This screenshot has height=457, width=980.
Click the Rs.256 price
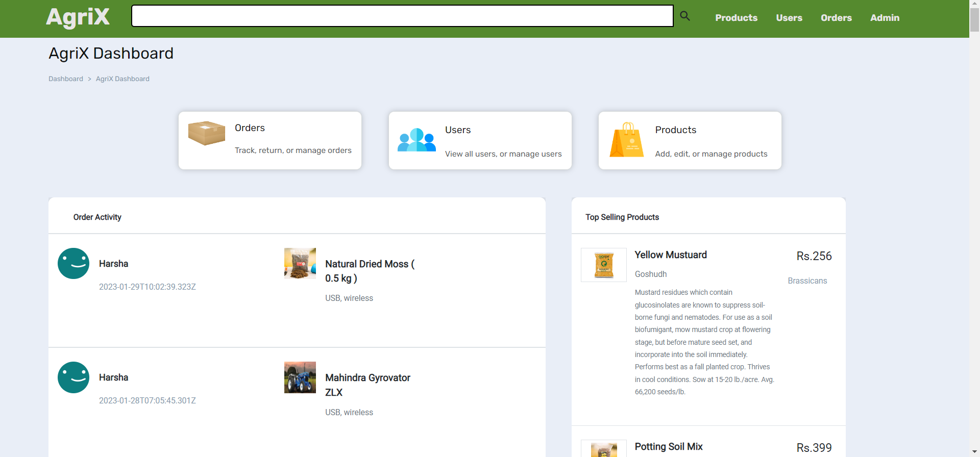(x=814, y=256)
